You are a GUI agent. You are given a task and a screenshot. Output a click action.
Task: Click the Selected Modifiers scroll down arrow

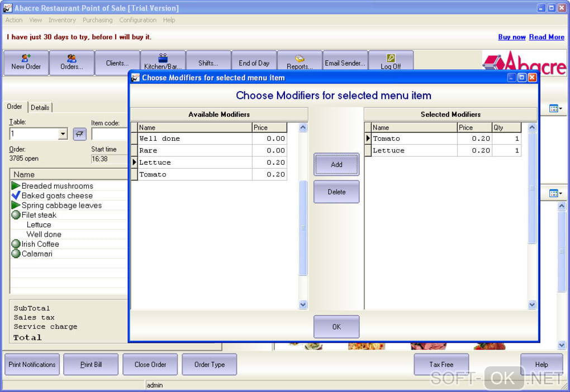pyautogui.click(x=532, y=304)
